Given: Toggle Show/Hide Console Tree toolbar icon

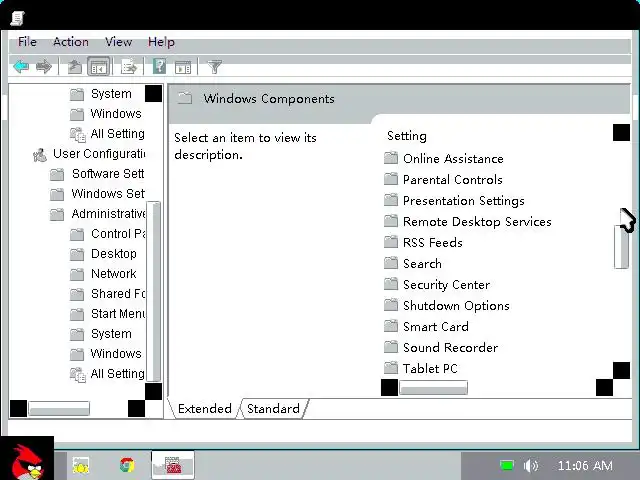Looking at the screenshot, I should [x=98, y=67].
